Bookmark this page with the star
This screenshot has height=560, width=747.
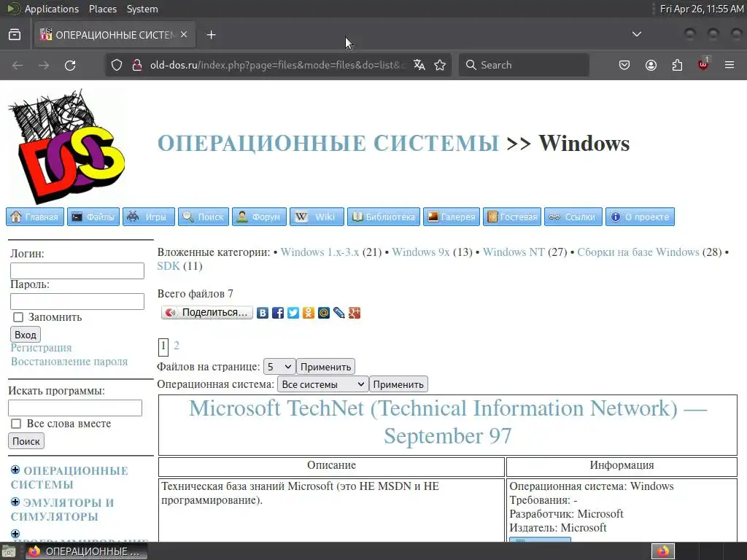440,65
